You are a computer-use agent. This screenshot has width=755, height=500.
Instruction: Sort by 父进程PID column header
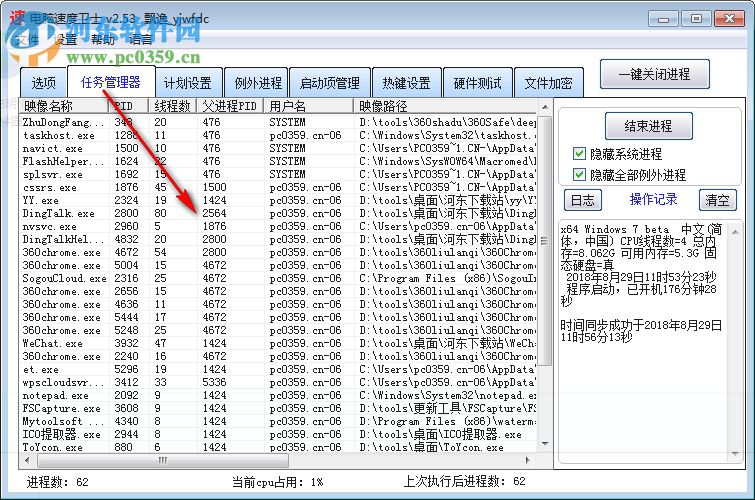pos(230,106)
